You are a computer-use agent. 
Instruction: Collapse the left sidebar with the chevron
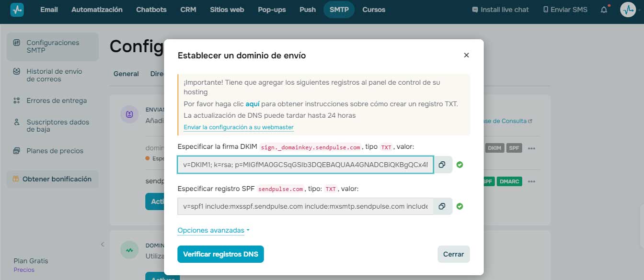[102, 245]
